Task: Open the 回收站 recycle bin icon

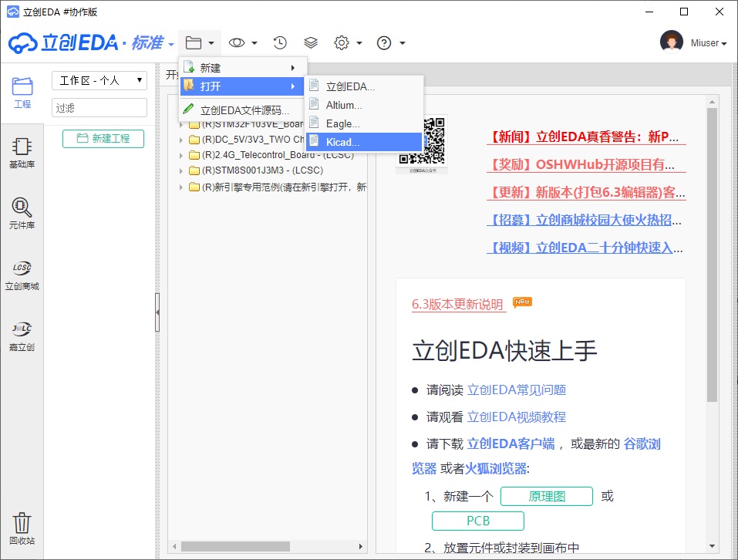Action: click(x=22, y=528)
